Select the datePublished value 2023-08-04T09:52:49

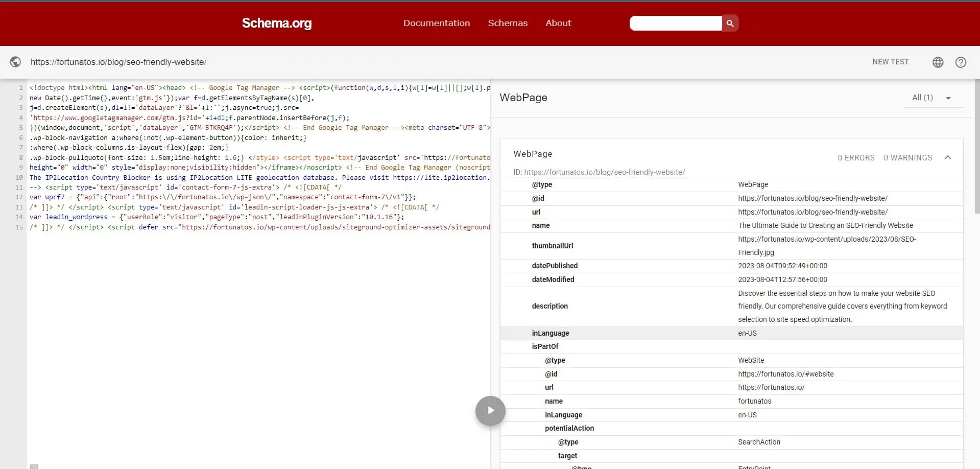point(782,266)
